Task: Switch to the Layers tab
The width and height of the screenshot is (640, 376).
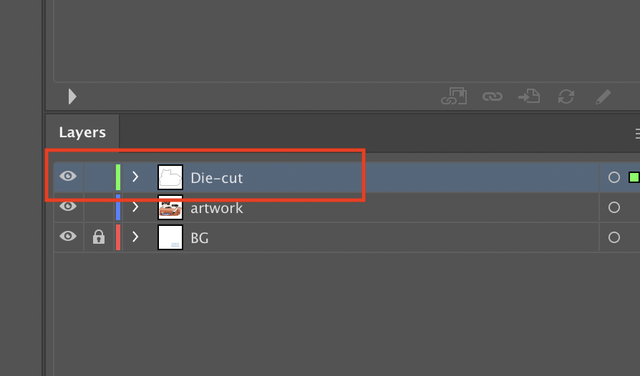Action: point(82,132)
